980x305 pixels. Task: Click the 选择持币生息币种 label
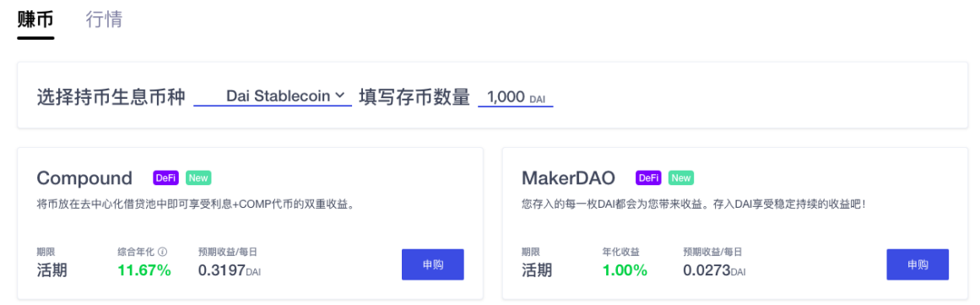click(x=111, y=97)
